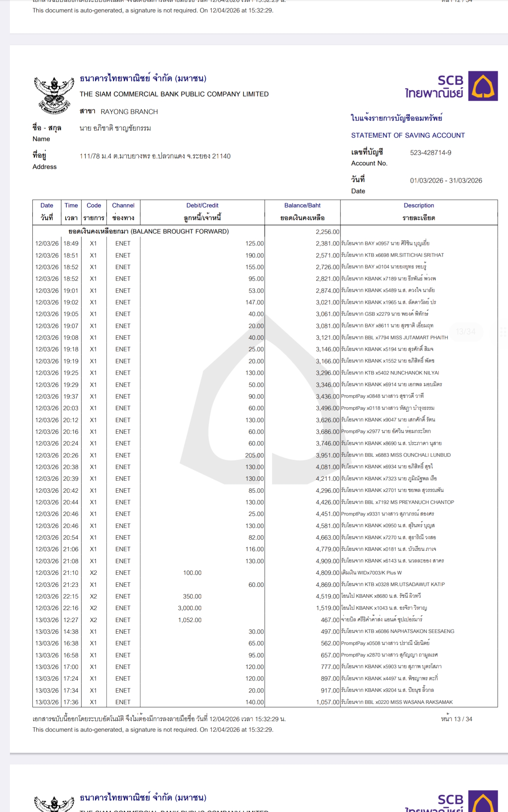Tap the STATEMENT OF SAVING ACCOUNT heading
The image size is (508, 812).
tap(408, 135)
